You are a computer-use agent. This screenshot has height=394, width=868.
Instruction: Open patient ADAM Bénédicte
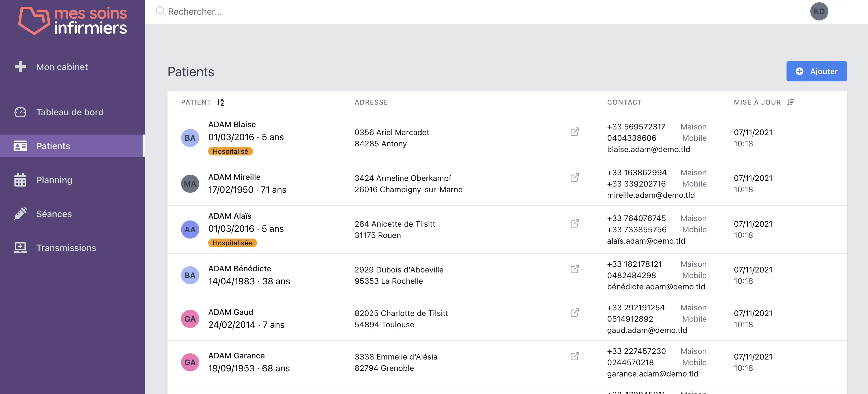(x=240, y=269)
